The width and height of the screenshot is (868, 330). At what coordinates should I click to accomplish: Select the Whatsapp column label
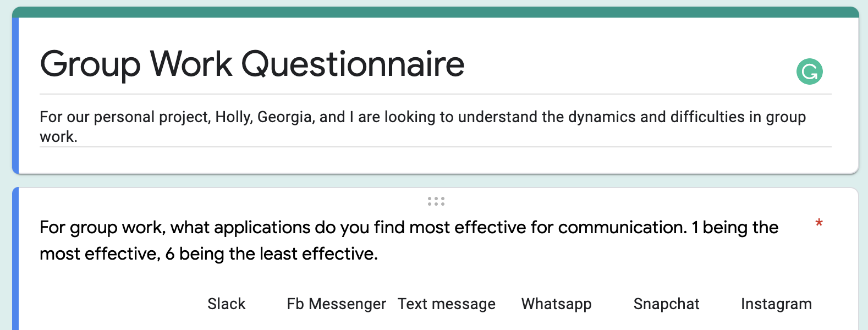pyautogui.click(x=556, y=304)
